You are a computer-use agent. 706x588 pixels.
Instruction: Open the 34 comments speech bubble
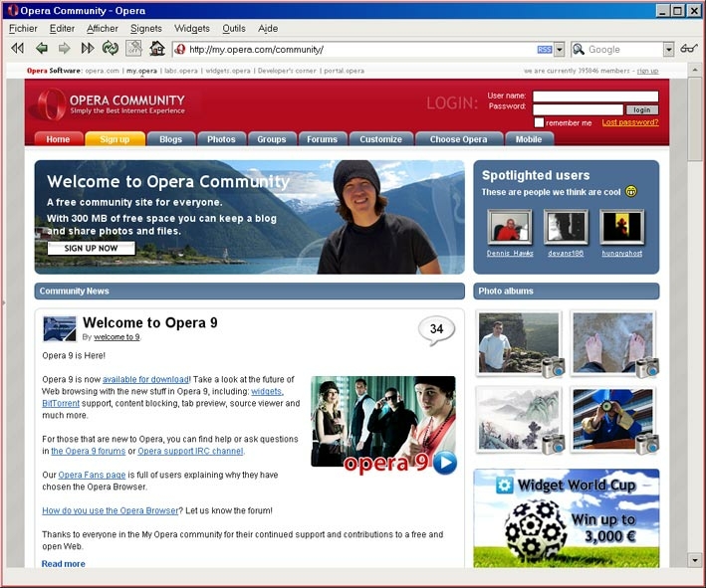click(436, 330)
